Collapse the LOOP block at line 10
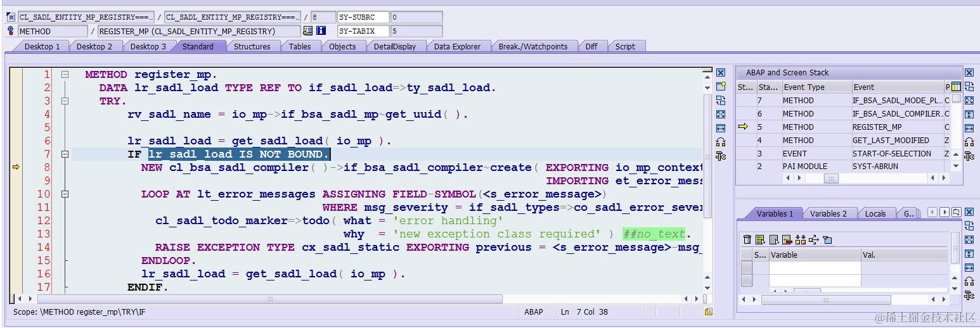The height and width of the screenshot is (328, 980). [x=65, y=194]
